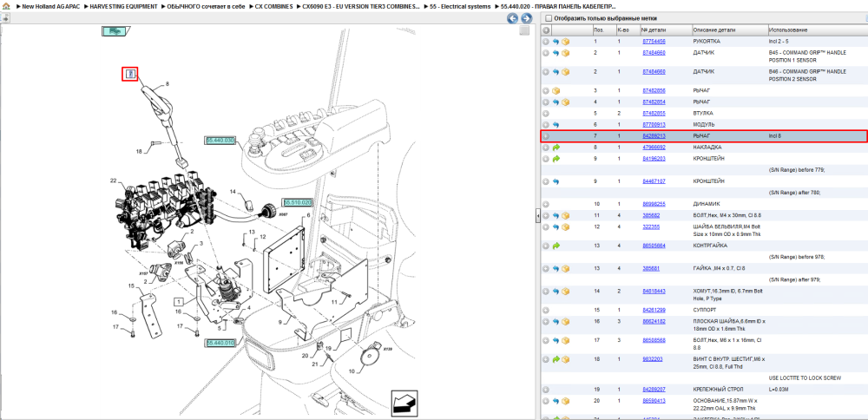Collapse the parts list with the splitter arrow
The image size is (868, 420).
tap(537, 218)
